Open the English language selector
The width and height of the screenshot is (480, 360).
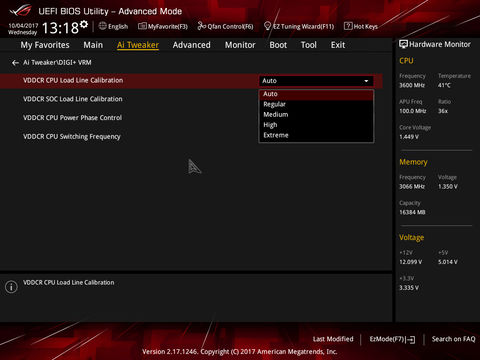click(x=113, y=26)
